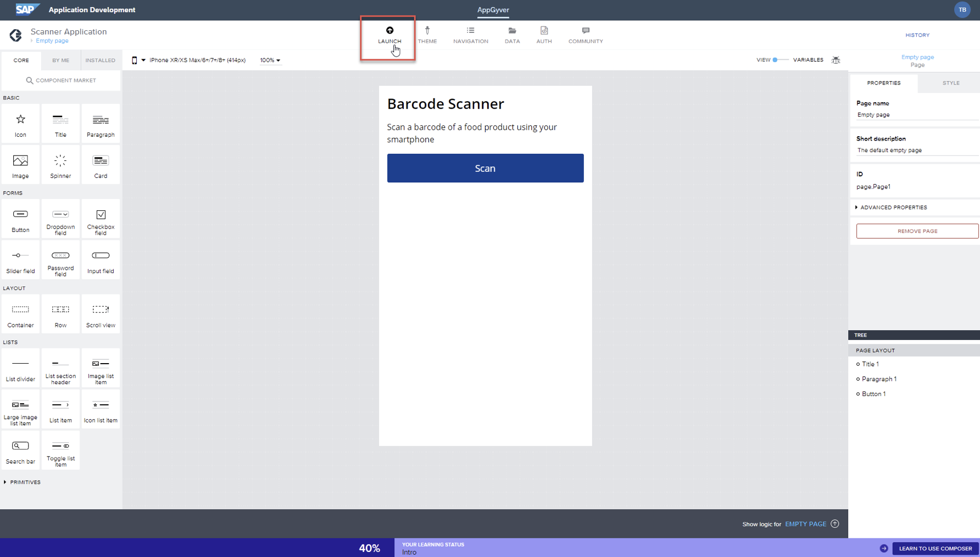
Task: Expand the Primitives section
Action: pos(22,482)
